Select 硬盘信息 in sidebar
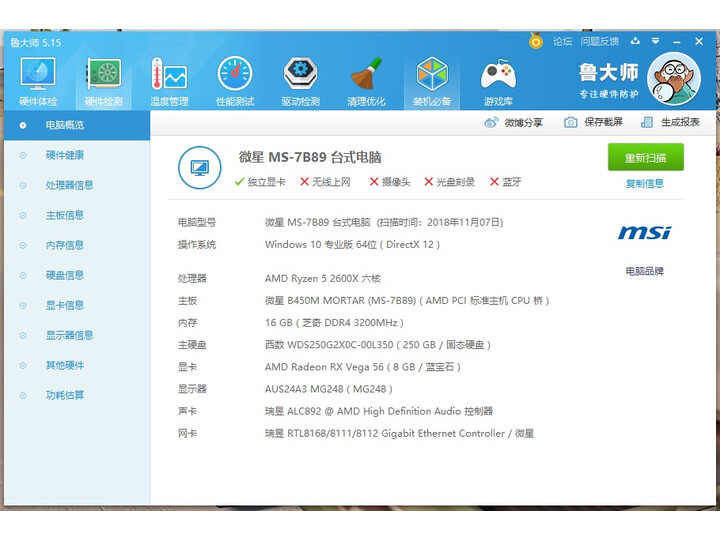720x540 pixels. click(x=65, y=275)
